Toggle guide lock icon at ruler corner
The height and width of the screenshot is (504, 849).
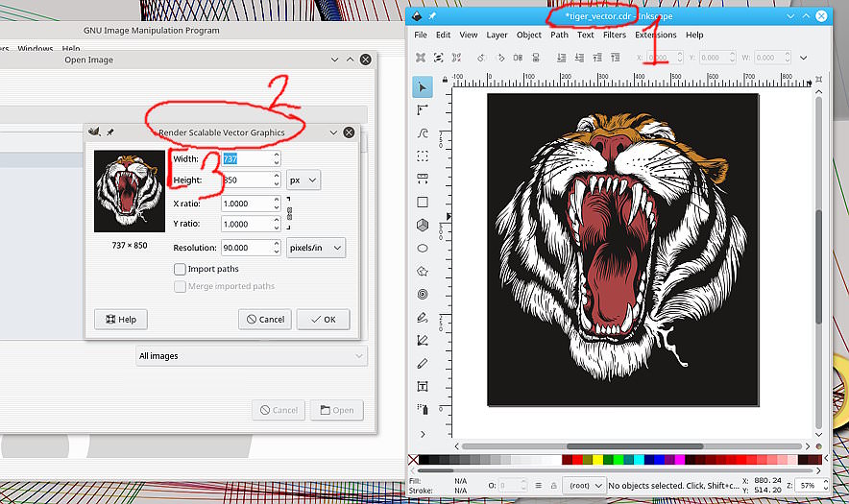[445, 80]
